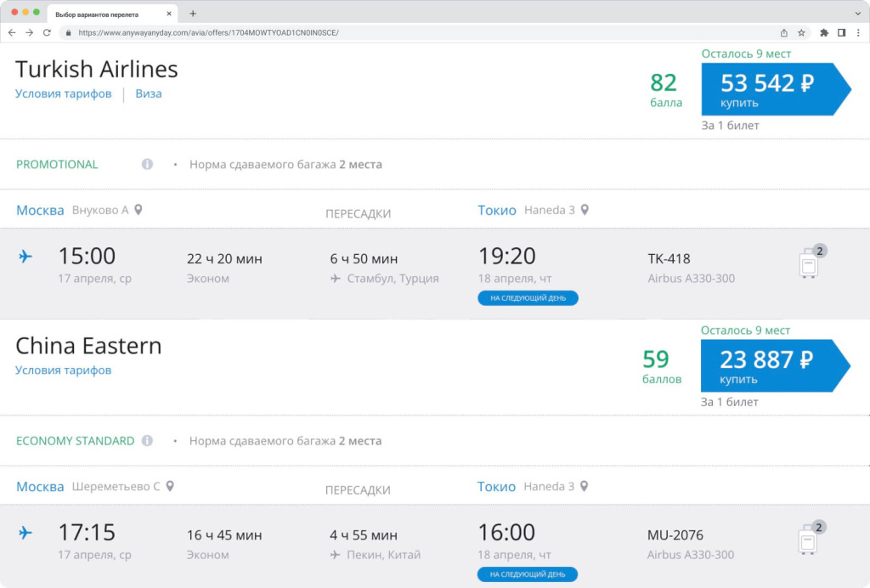Click the lock icon in address bar
Screen dimensions: 870x588
coord(68,33)
